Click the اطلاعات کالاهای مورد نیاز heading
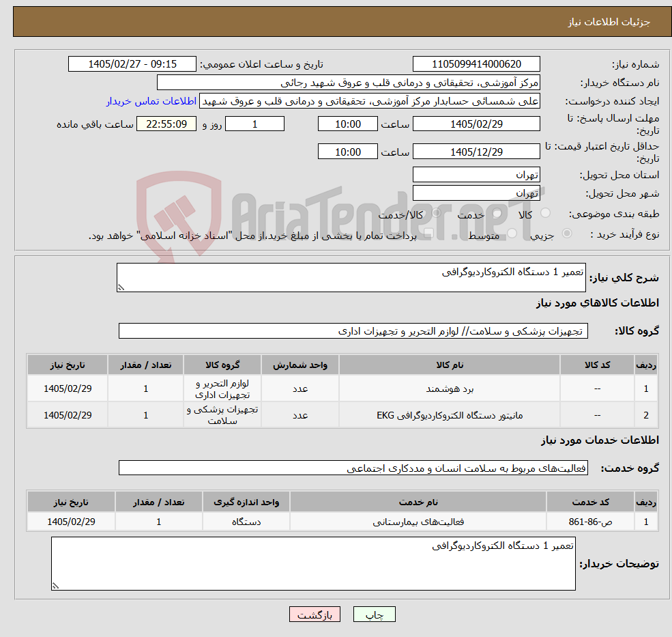 click(598, 303)
